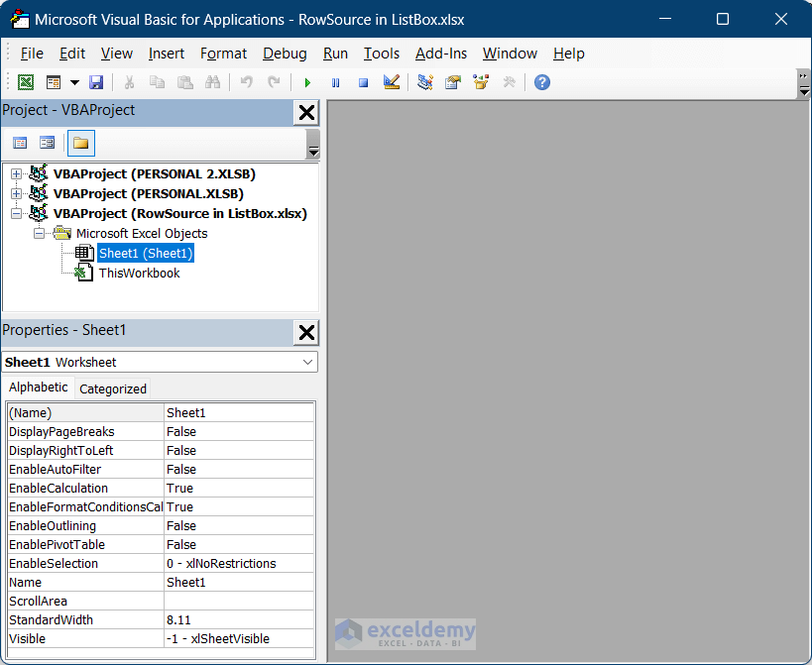Screen dimensions: 812x665
Task: Open the View menu
Action: 117,54
